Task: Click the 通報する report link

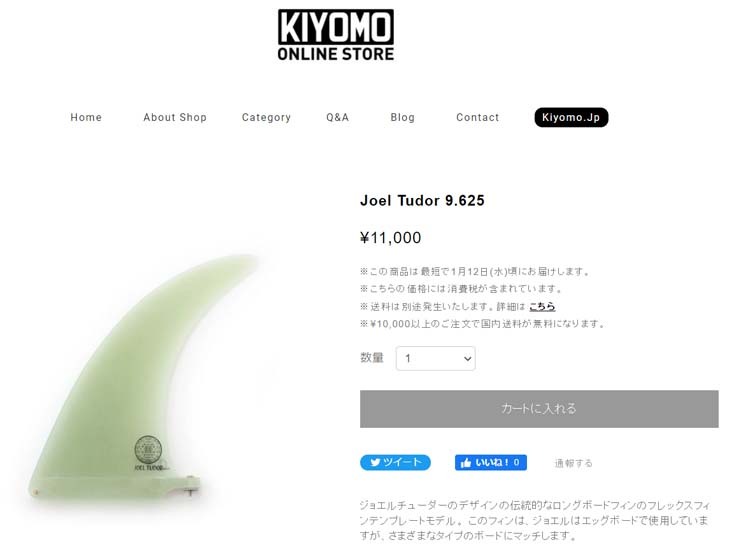Action: click(574, 463)
